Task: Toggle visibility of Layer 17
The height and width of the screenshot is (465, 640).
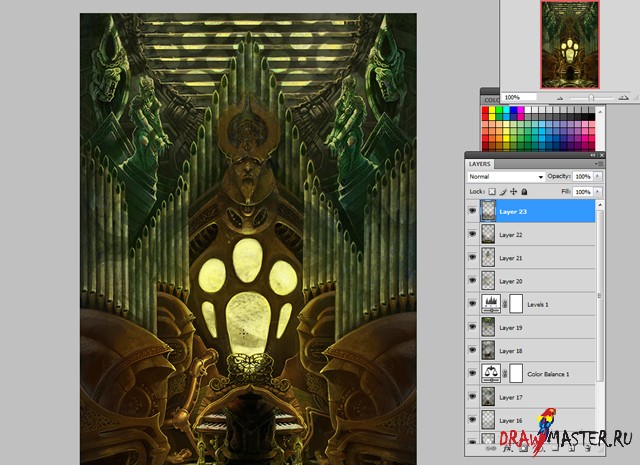Action: (x=473, y=396)
